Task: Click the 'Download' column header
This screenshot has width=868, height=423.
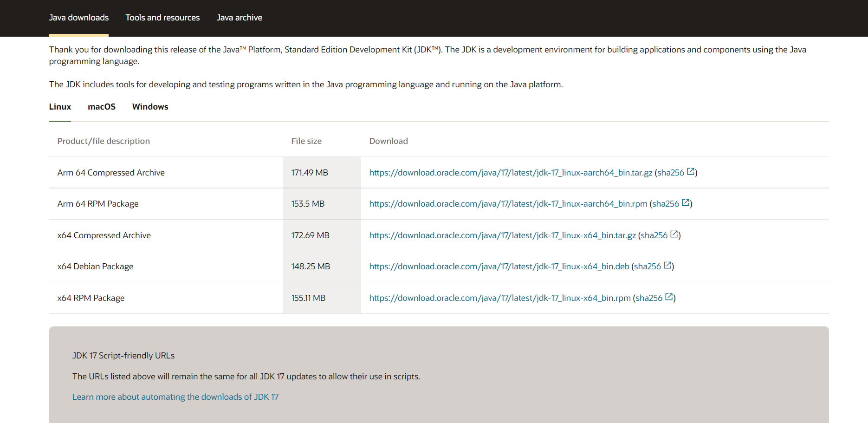Action: pos(389,141)
